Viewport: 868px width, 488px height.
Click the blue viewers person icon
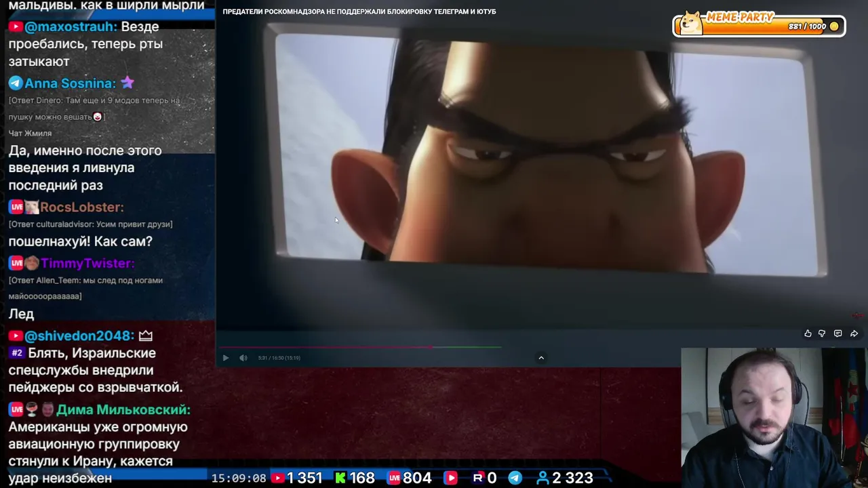[x=542, y=478]
